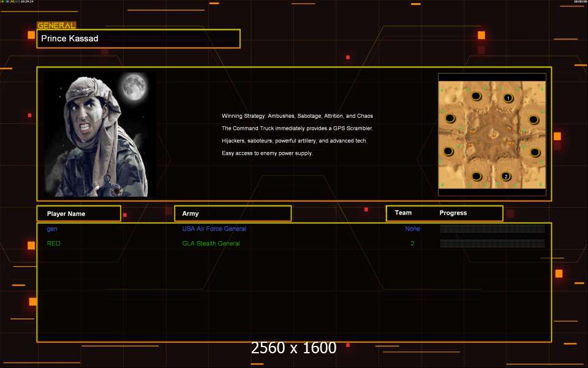The image size is (588, 368).
Task: Click start position 2 on the minimap
Action: tap(506, 177)
